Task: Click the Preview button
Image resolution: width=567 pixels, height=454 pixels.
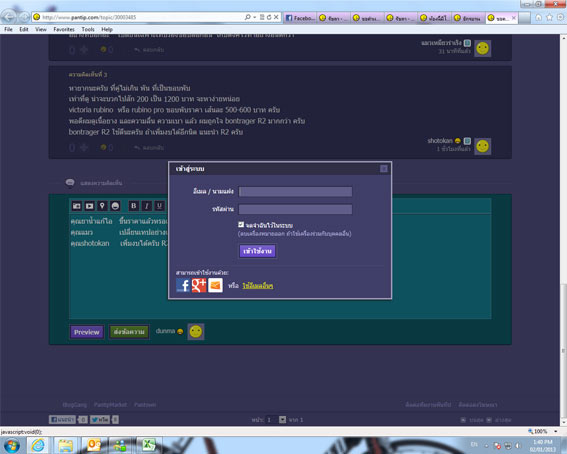Action: point(87,332)
